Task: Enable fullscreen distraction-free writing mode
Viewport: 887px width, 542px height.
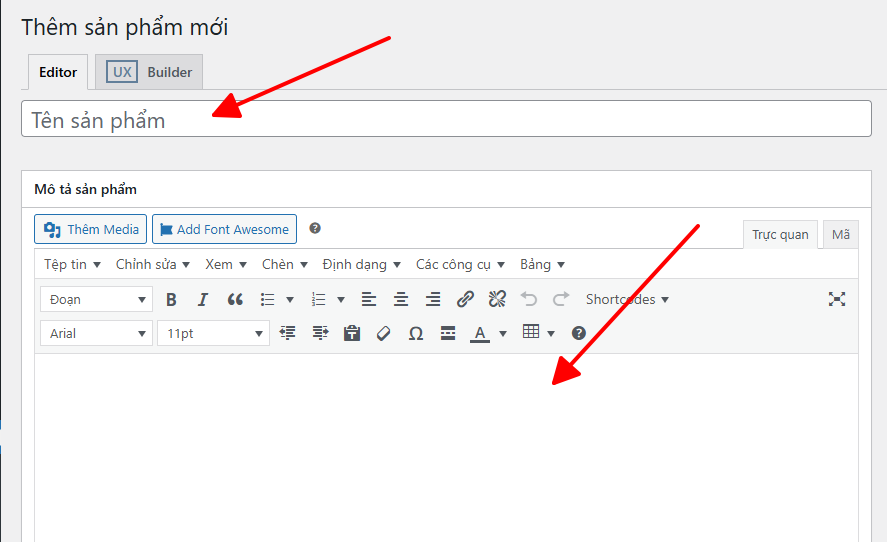Action: [x=837, y=299]
